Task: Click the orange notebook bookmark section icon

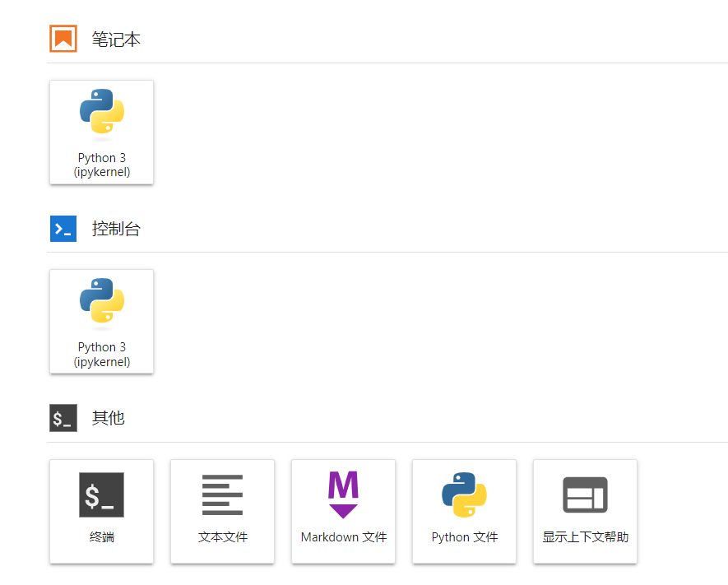Action: [63, 39]
